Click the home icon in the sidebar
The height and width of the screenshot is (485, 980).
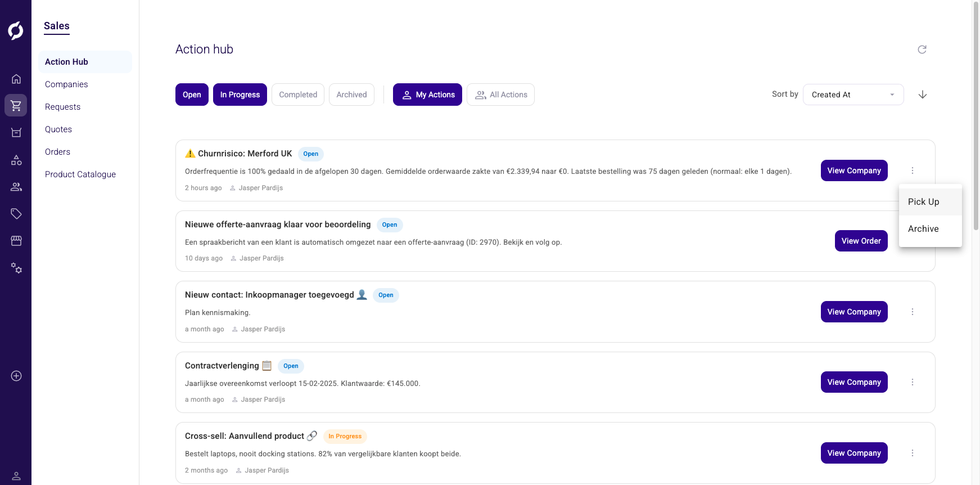pos(16,79)
